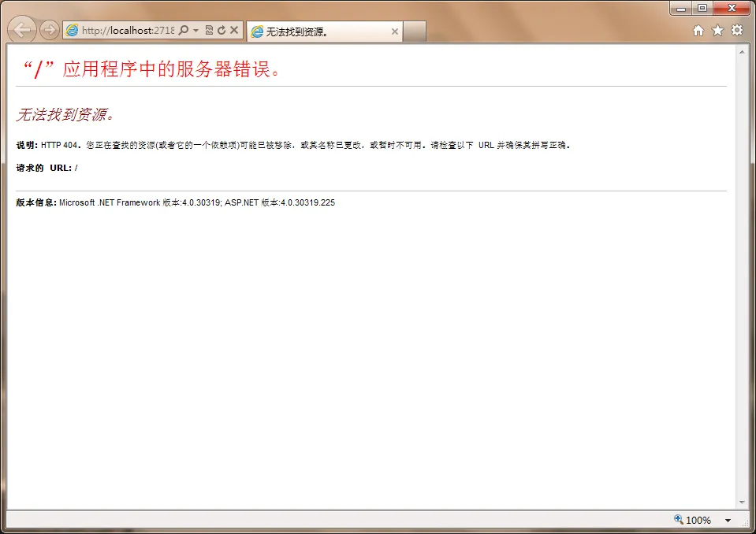Click the 请求的 URL: / line

47,168
